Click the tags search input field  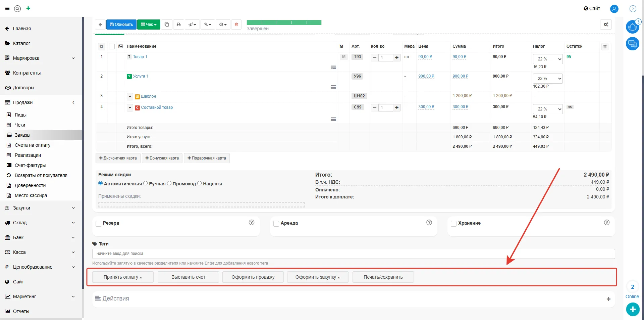(x=353, y=254)
